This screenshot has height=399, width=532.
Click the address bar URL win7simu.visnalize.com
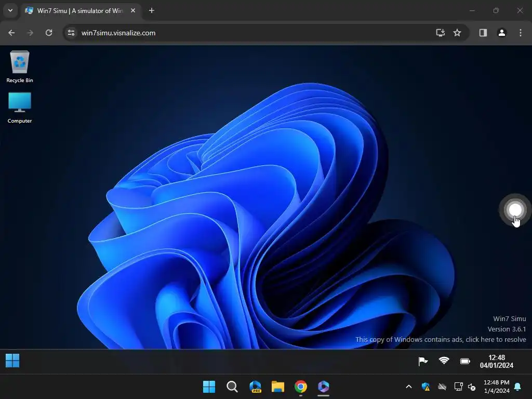coord(118,33)
